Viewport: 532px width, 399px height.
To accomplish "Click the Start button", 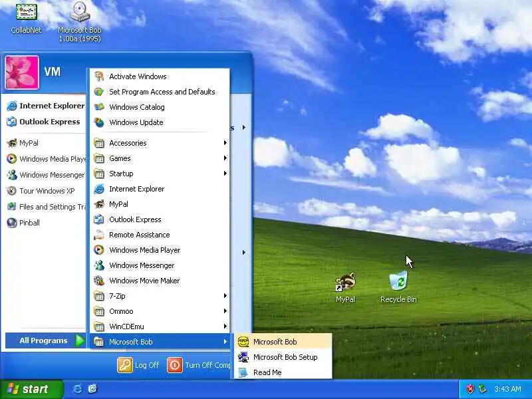I will coord(31,389).
